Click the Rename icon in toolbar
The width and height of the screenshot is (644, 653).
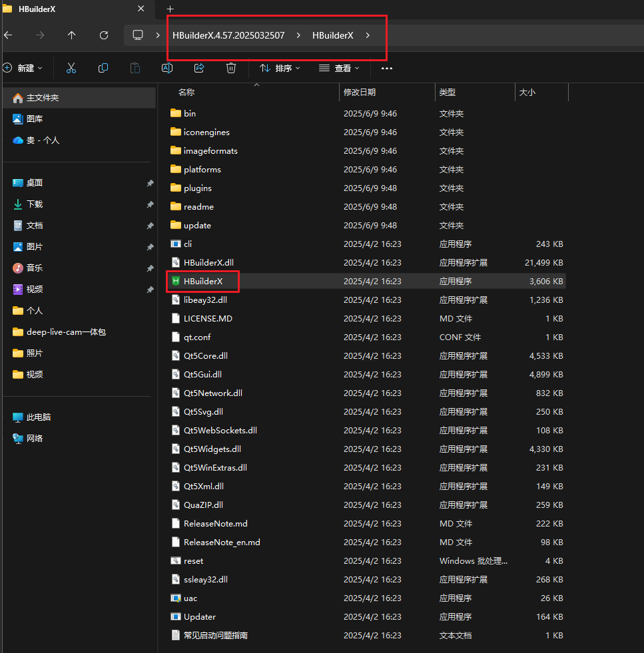(167, 68)
